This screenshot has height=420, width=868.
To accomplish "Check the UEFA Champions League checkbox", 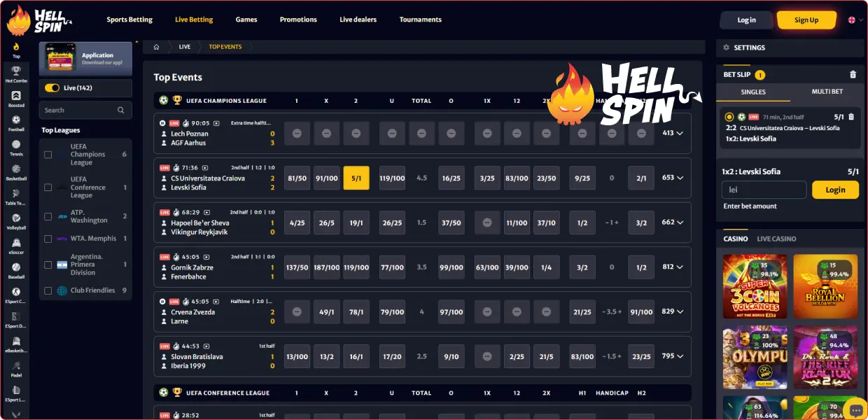I will pos(48,155).
